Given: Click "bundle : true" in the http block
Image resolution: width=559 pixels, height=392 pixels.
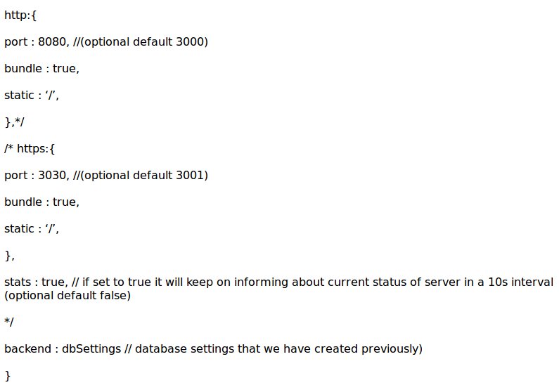Looking at the screenshot, I should pyautogui.click(x=41, y=68).
